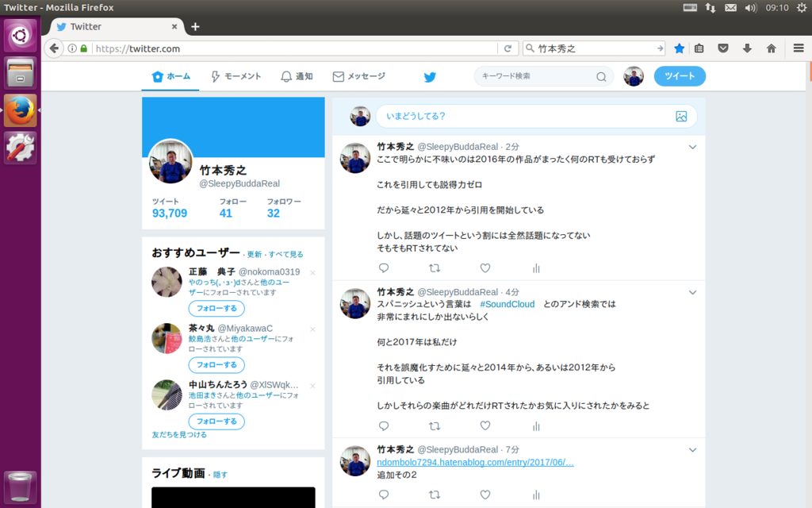This screenshot has height=508, width=812.
Task: Expand options chevron on 7分 tweet
Action: tap(692, 450)
